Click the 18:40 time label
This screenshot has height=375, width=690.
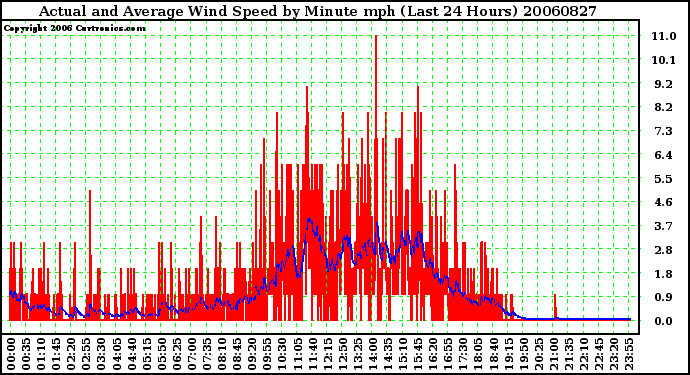494,354
